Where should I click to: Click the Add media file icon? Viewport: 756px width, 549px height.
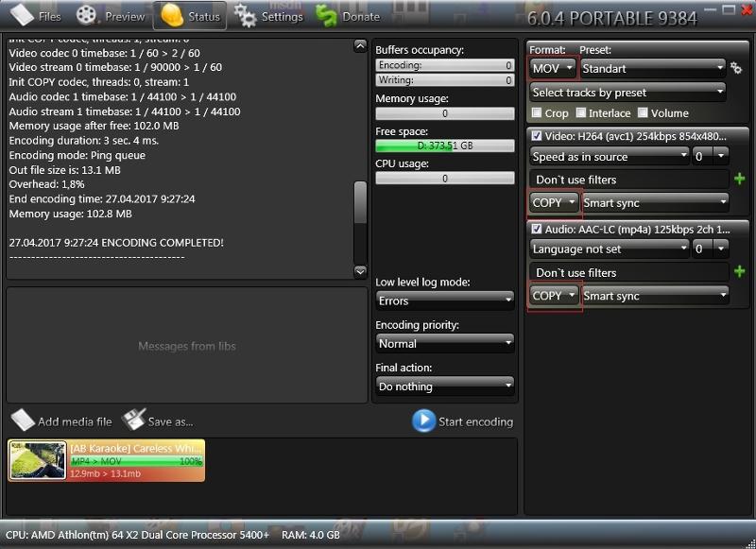(23, 420)
